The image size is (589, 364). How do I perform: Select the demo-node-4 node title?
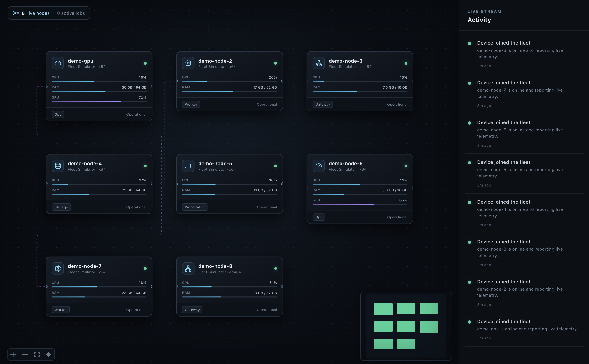pyautogui.click(x=85, y=163)
